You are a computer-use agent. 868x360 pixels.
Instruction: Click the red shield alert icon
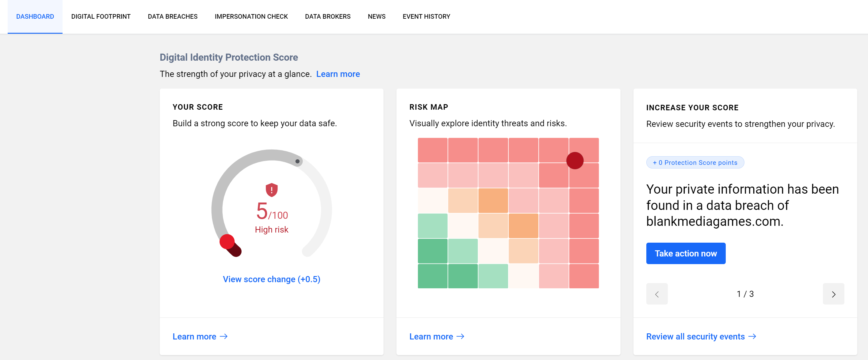click(271, 190)
